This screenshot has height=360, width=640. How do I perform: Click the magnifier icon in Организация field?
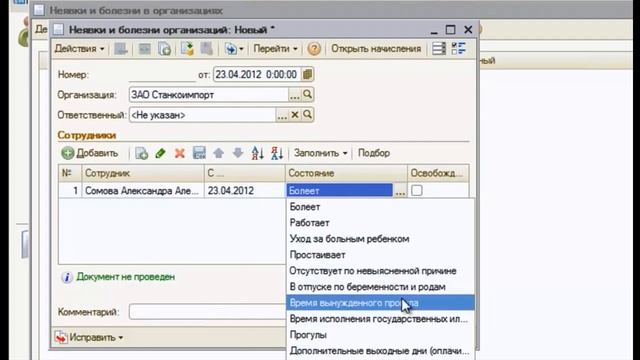[307, 95]
